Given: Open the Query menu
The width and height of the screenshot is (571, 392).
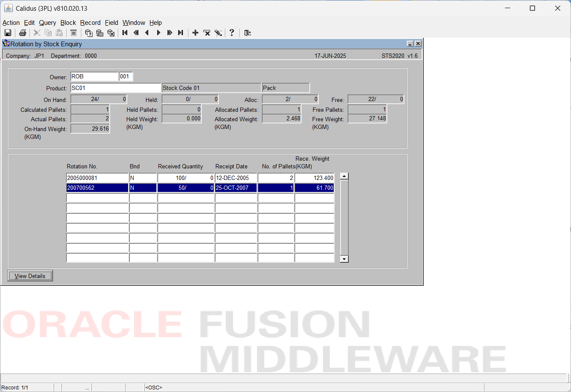Looking at the screenshot, I should pos(48,23).
